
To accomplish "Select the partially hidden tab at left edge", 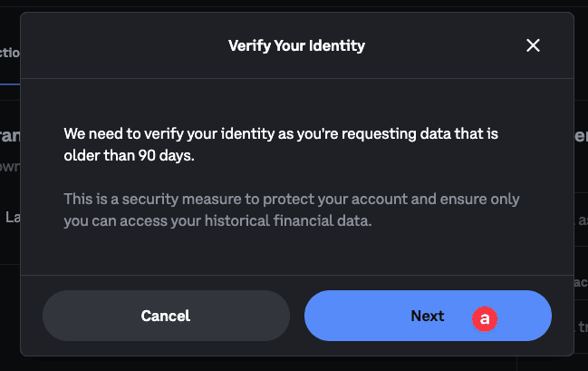I will pos(9,53).
